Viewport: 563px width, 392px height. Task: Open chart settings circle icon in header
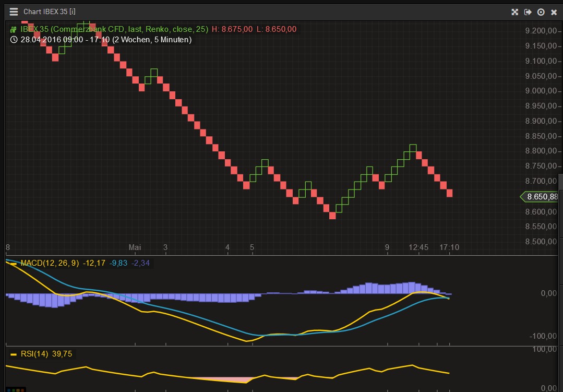coord(541,12)
